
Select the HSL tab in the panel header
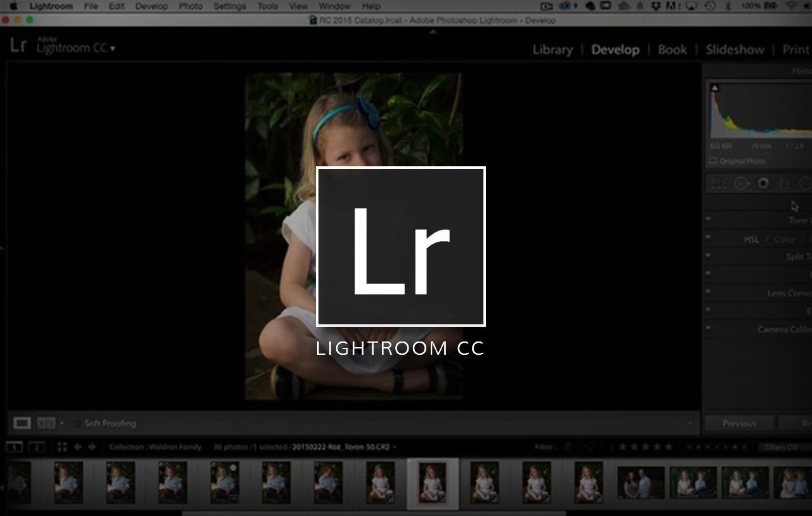pyautogui.click(x=752, y=239)
